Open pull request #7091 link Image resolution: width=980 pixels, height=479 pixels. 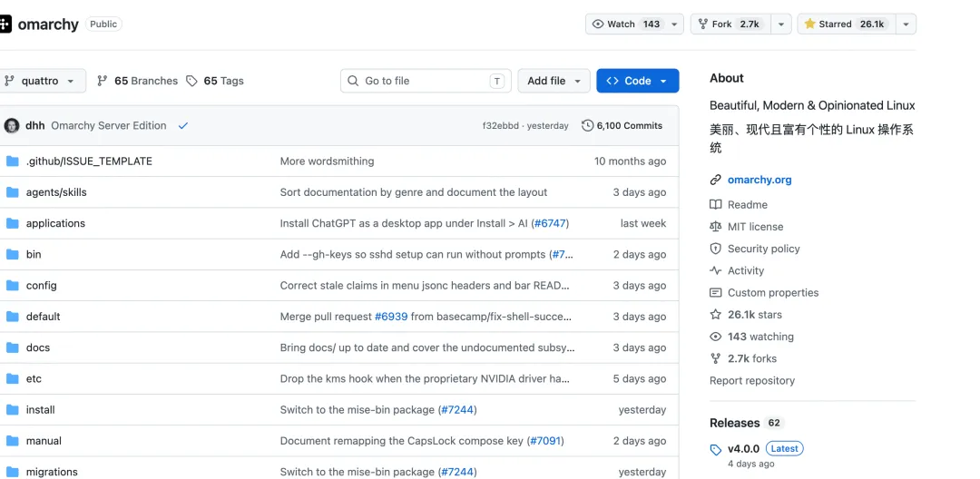[545, 441]
